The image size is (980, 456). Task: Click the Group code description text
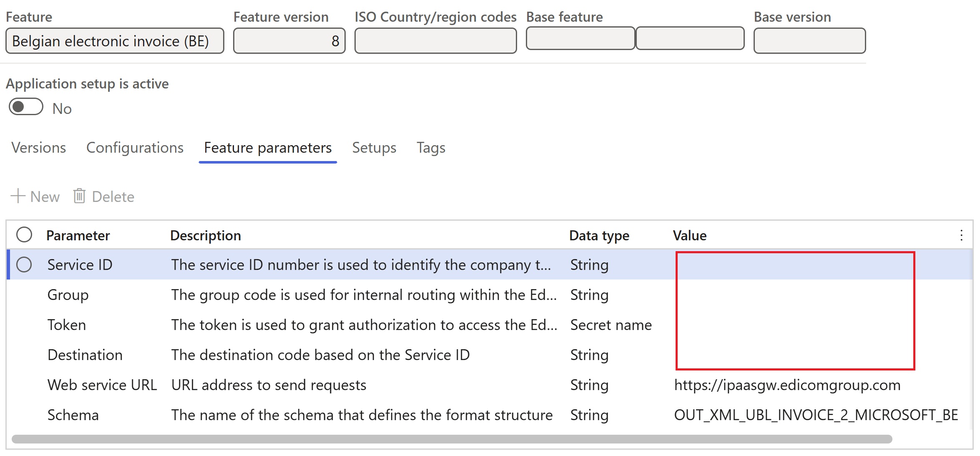point(364,295)
